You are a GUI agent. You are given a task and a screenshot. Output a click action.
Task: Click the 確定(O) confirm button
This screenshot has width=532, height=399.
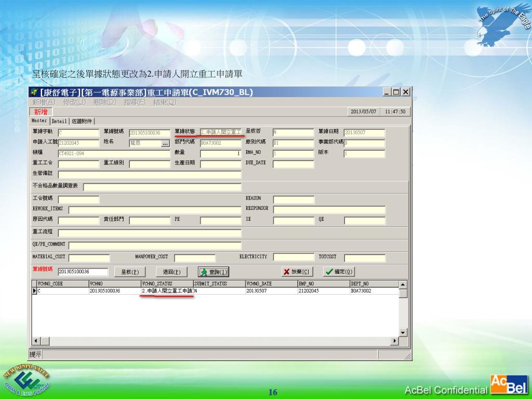(339, 272)
